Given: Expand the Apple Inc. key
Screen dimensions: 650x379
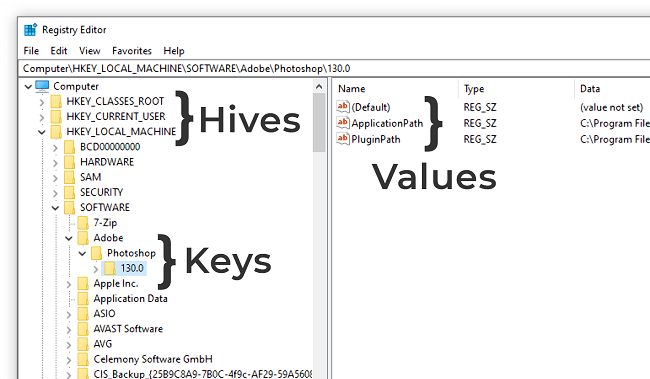Looking at the screenshot, I should coord(69,284).
